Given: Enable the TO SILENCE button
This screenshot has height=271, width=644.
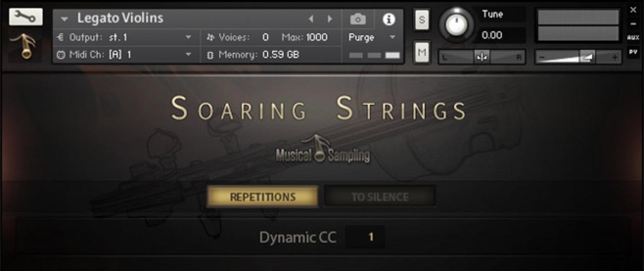Looking at the screenshot, I should [x=380, y=197].
